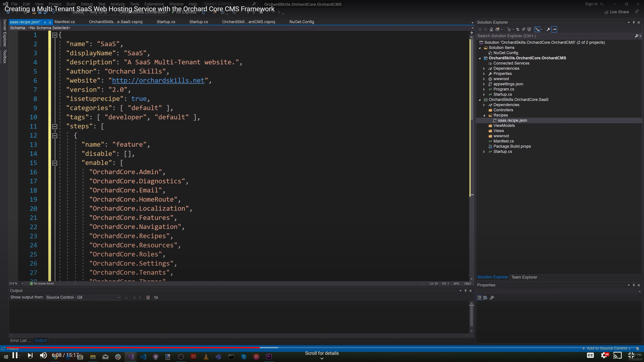The image size is (644, 362).
Task: Click the Home icon in Solution Explorer
Action: click(x=491, y=29)
